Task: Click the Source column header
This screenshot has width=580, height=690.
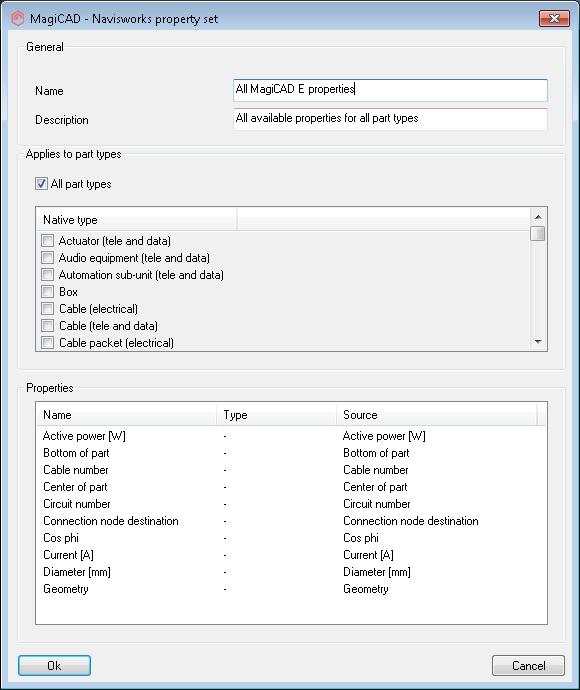Action: [x=437, y=415]
